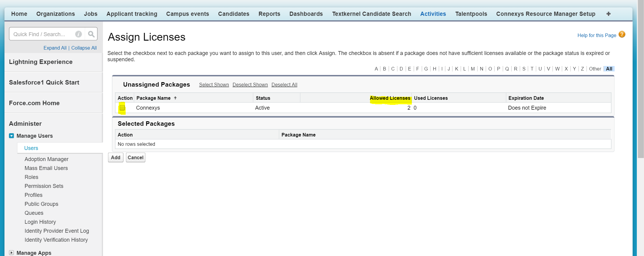The image size is (644, 256).
Task: Open the Activities tab
Action: 433,14
